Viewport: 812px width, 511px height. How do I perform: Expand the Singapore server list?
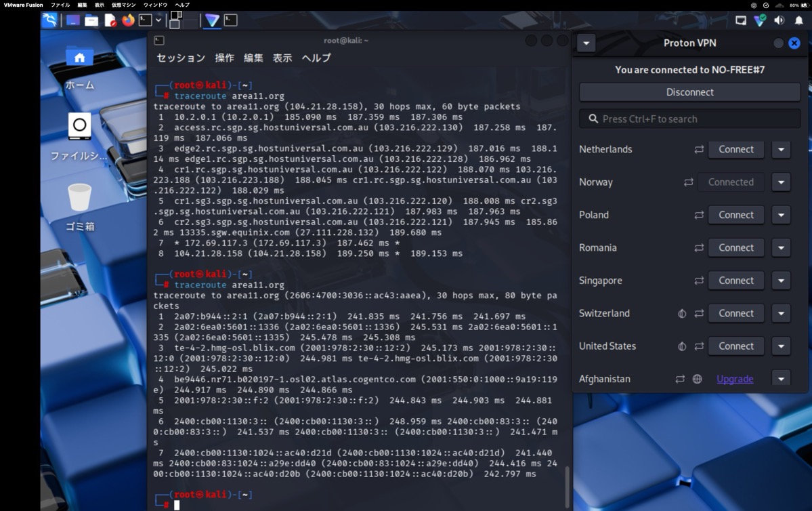pyautogui.click(x=781, y=281)
